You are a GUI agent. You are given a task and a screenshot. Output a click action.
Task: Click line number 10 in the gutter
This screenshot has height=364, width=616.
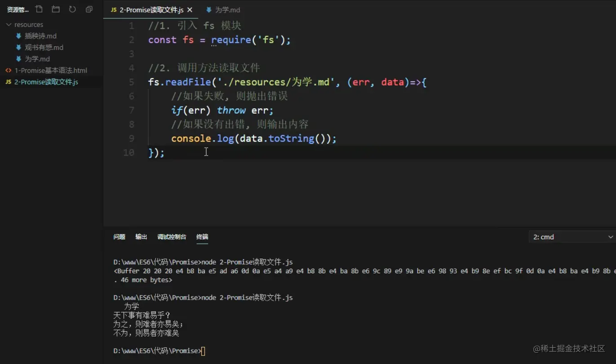[129, 152]
